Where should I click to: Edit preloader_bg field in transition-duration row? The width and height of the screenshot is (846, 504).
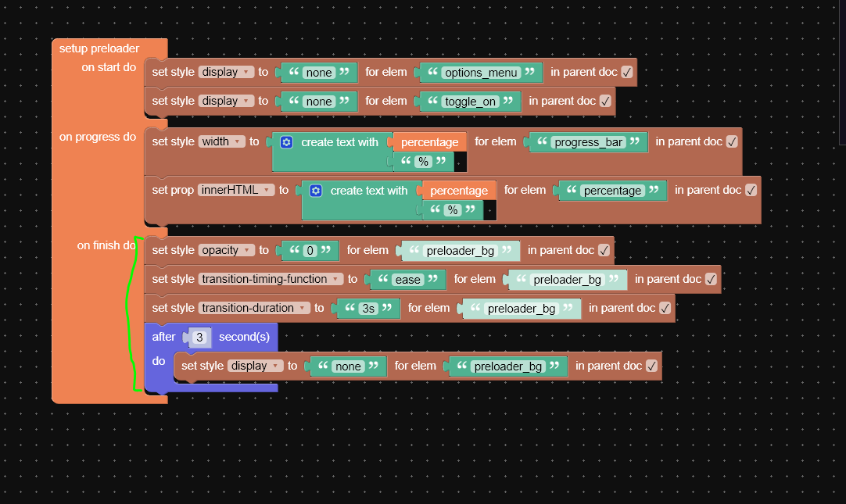(522, 309)
